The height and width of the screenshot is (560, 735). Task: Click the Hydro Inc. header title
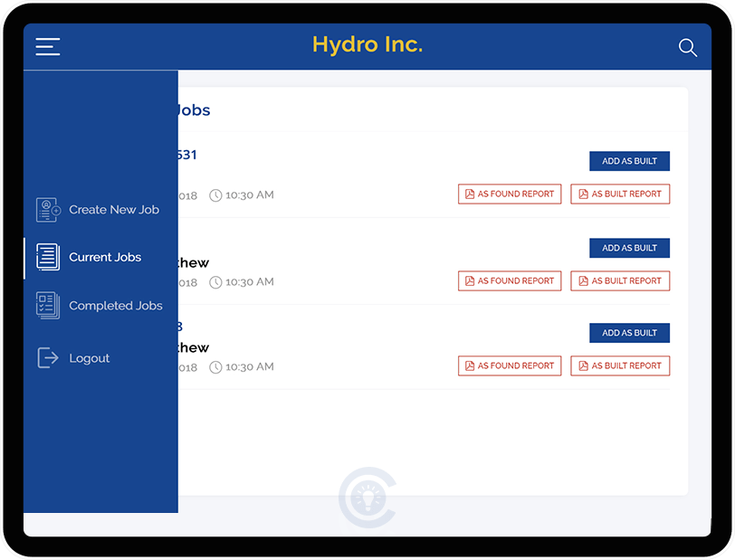367,44
